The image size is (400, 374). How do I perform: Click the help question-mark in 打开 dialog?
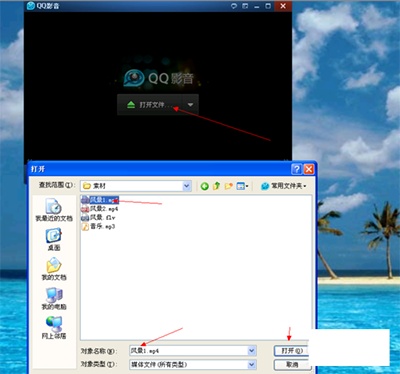coord(296,169)
